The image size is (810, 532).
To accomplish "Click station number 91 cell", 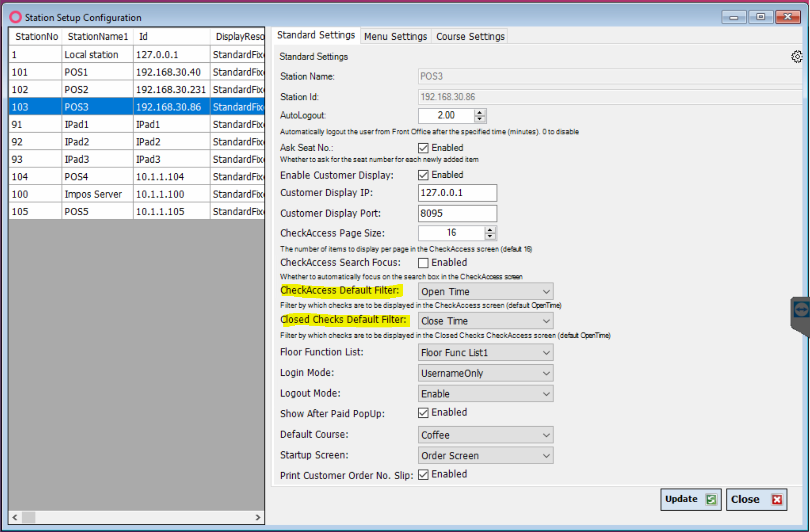I will pyautogui.click(x=35, y=124).
